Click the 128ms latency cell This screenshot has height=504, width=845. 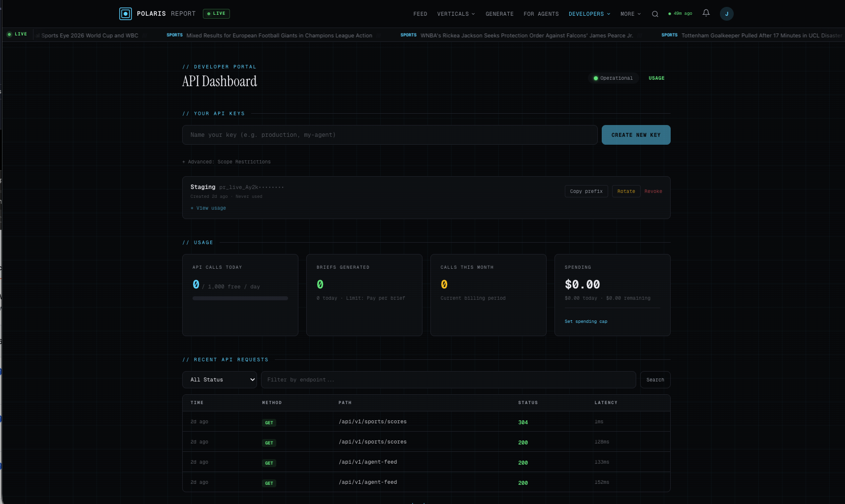coord(602,442)
